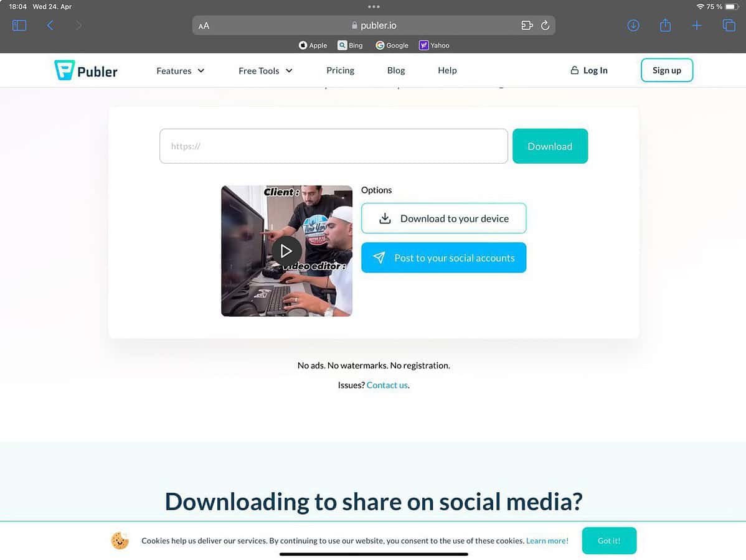
Task: Play the video preview thumbnail
Action: point(286,251)
